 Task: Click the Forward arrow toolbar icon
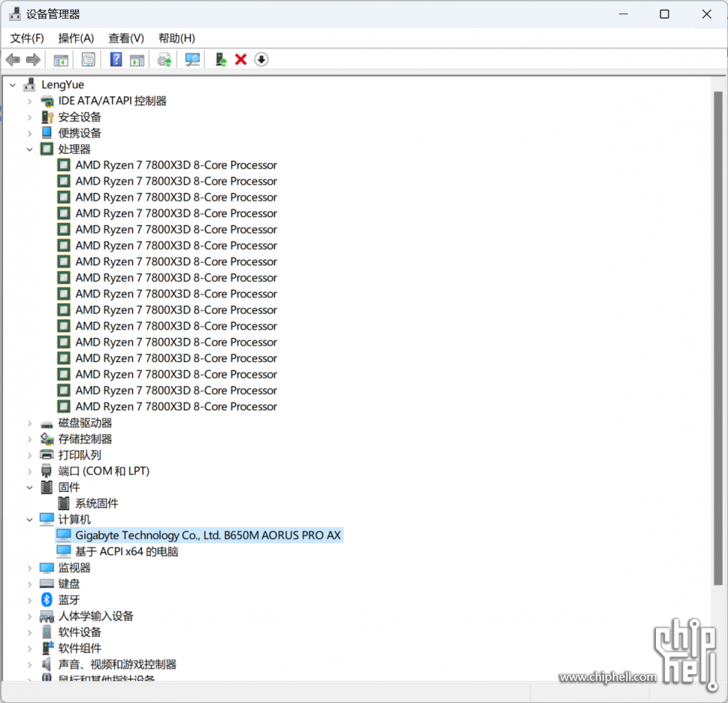tap(33, 60)
